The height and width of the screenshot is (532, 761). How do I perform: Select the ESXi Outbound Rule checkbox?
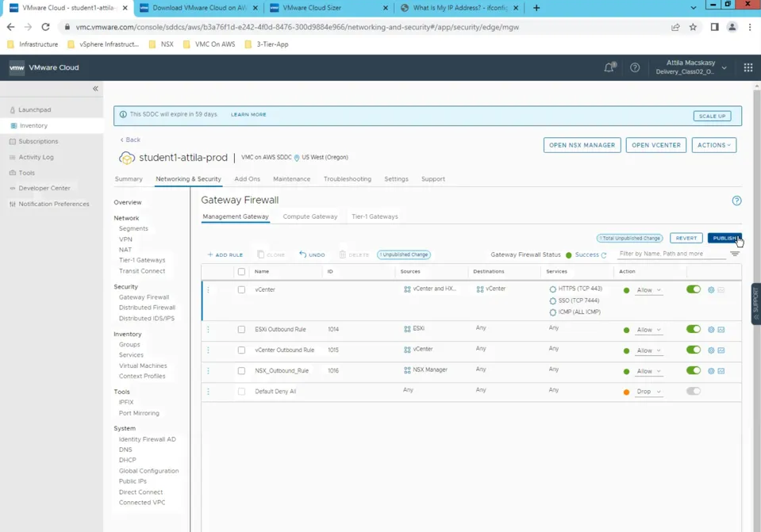pyautogui.click(x=241, y=329)
